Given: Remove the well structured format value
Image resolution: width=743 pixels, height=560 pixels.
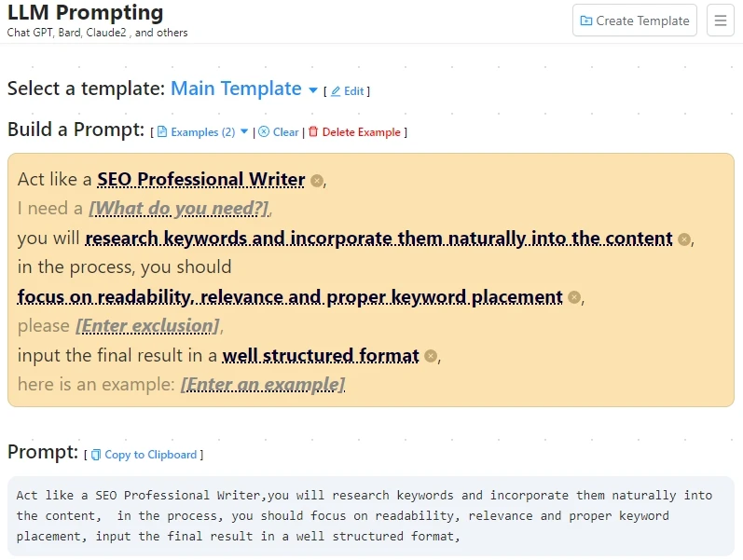Looking at the screenshot, I should tap(431, 356).
